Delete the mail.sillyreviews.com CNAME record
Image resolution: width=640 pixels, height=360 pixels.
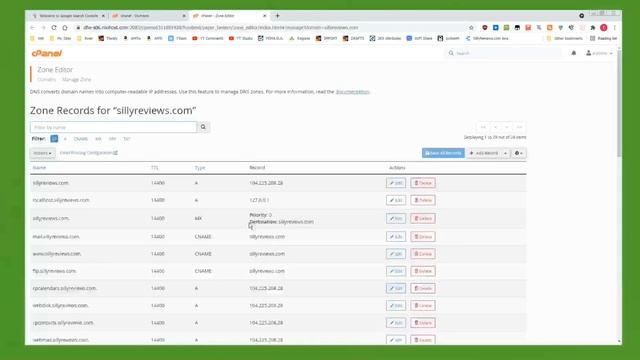423,236
